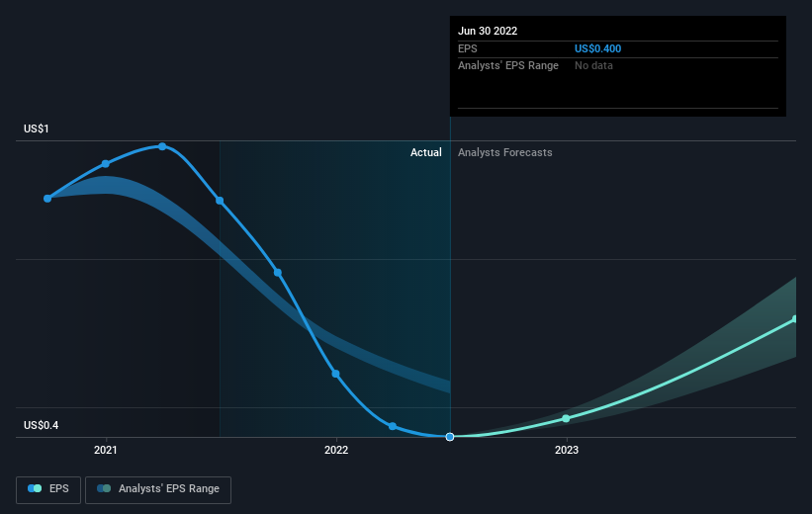Select the peak EPS point near US$1
812x514 pixels.
click(x=162, y=146)
